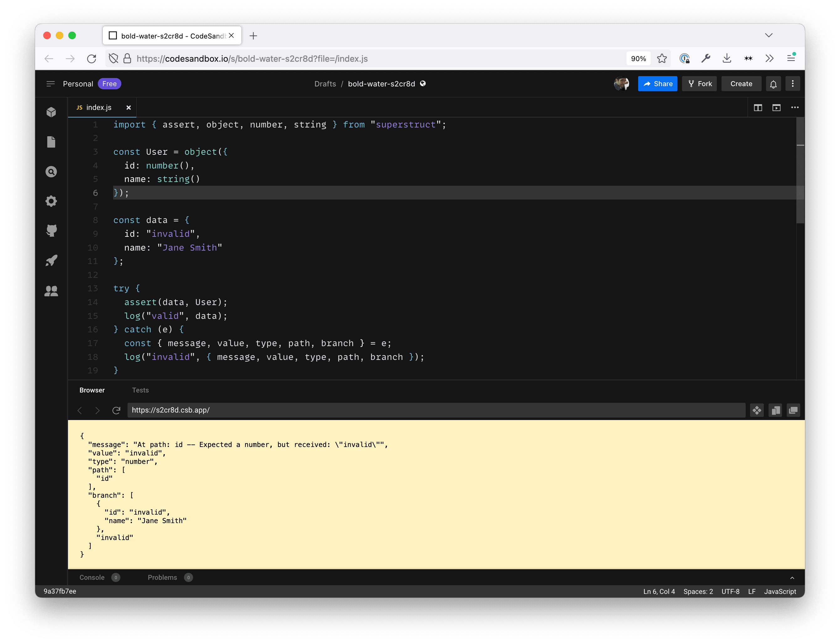Viewport: 840px width, 644px height.
Task: Switch to the Browser tab
Action: pos(92,390)
